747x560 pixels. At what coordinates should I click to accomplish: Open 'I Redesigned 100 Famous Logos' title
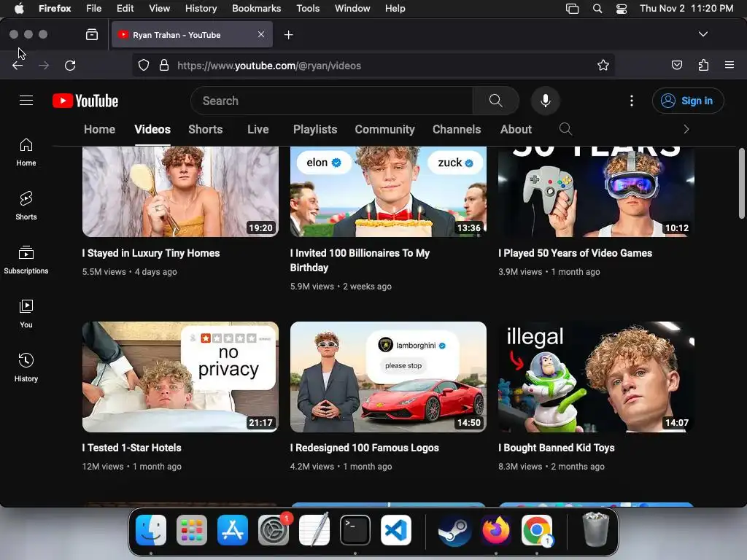point(365,448)
